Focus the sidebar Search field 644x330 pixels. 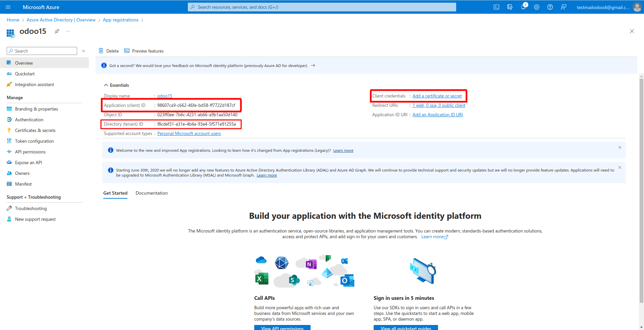click(42, 51)
